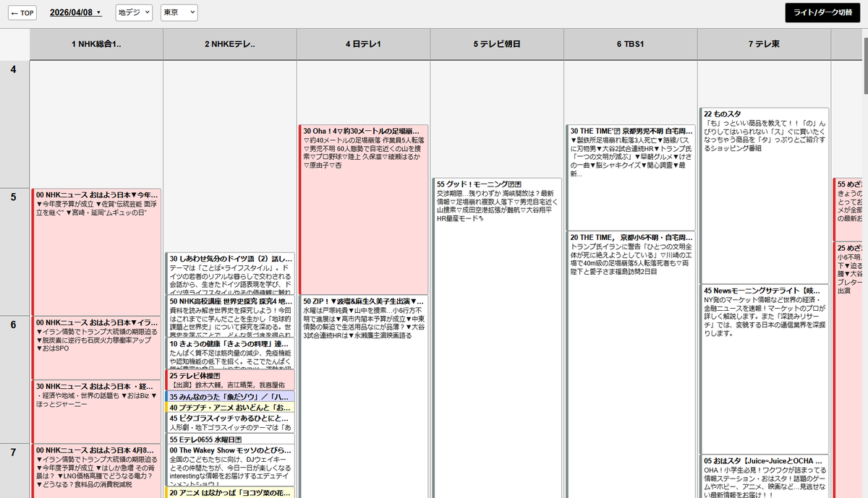Screen dimensions: 868x498
Task: Open 45 Newsモーニングサテライト program
Action: (764, 369)
